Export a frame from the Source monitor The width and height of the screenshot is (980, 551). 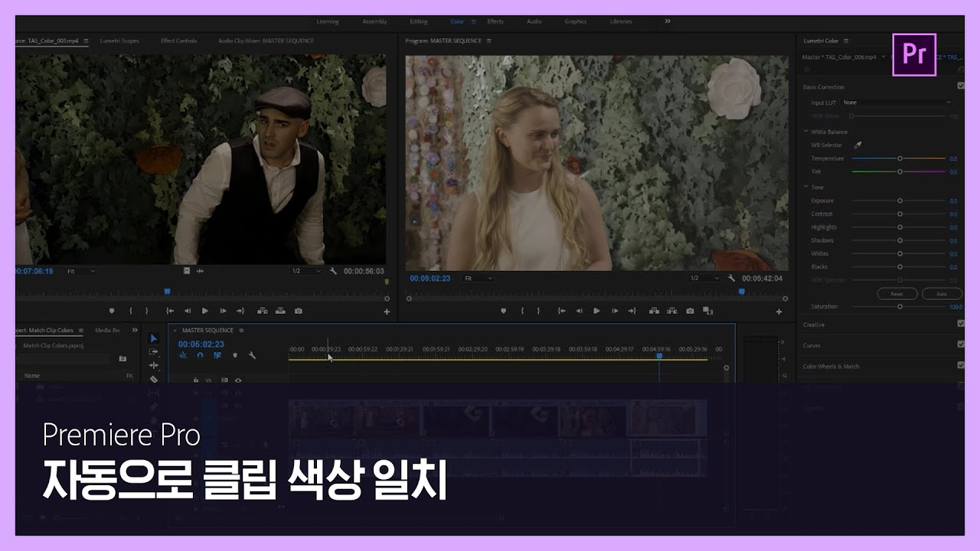298,311
